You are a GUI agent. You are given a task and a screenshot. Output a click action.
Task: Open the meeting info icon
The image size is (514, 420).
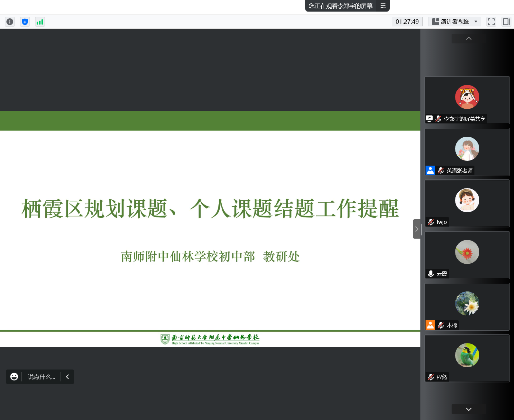click(10, 22)
